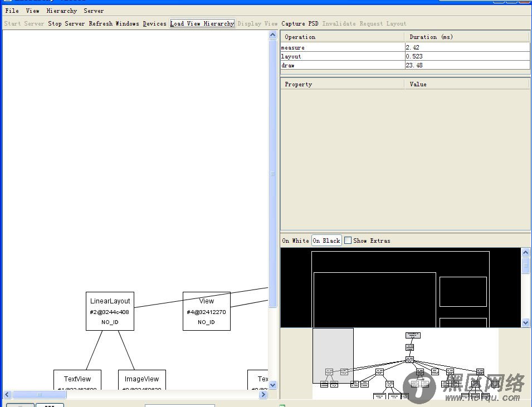This screenshot has height=407, width=532.
Task: Open the Hierarchy menu
Action: (x=62, y=11)
